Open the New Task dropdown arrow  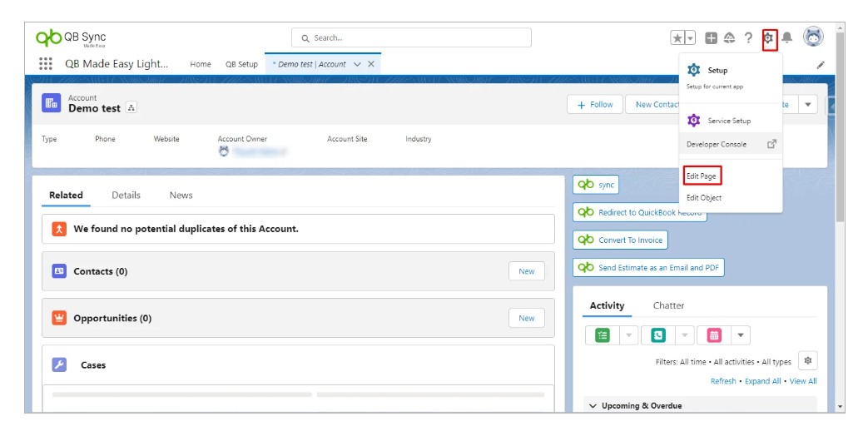coord(629,335)
